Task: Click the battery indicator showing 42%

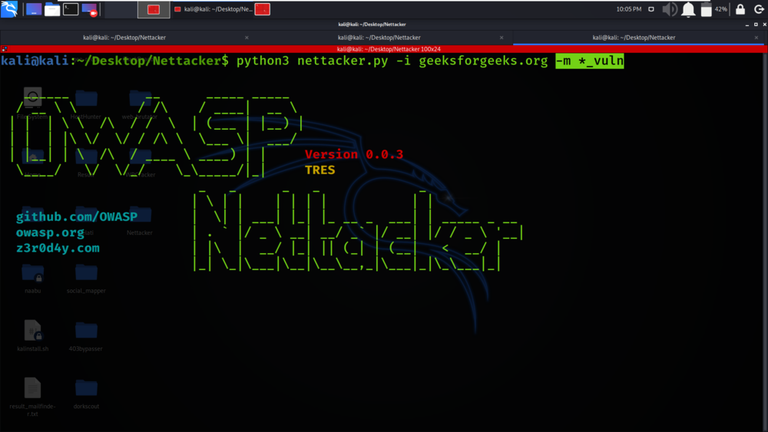Action: [713, 9]
